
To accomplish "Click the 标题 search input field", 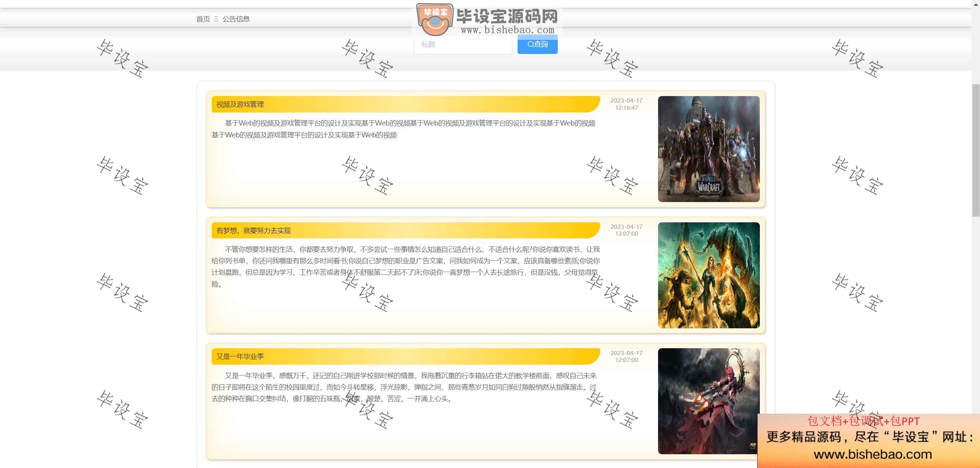I will (x=463, y=44).
